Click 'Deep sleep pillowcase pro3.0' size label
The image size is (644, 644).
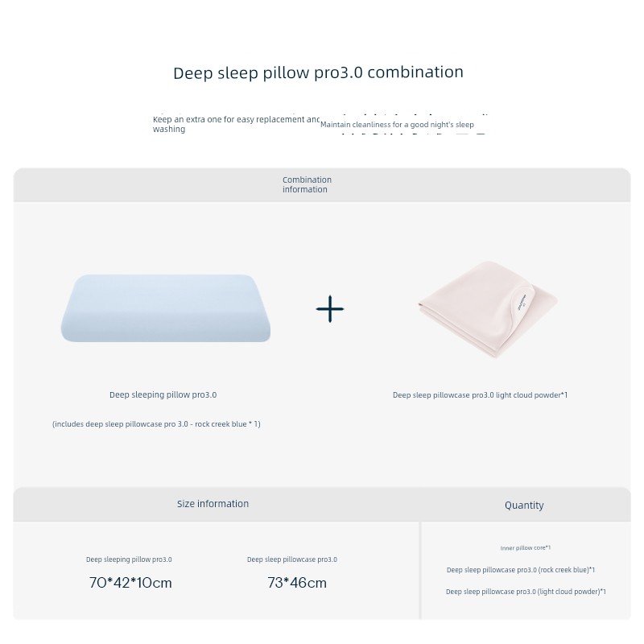291,559
